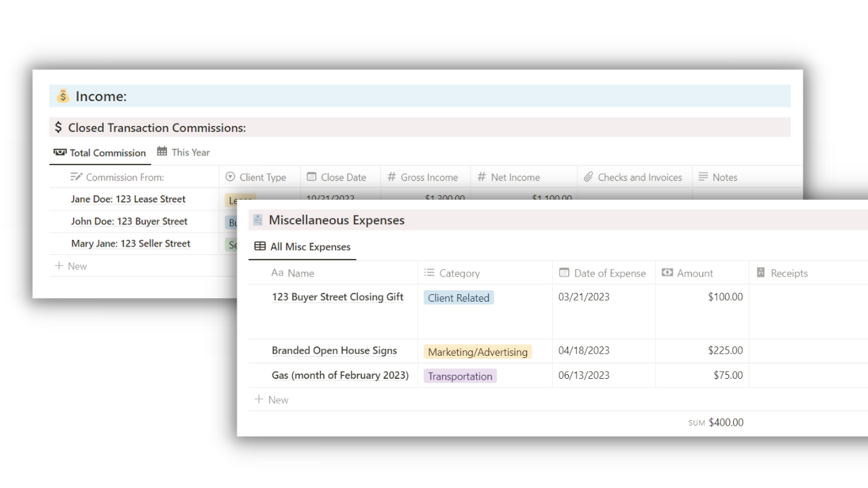Open the Notes column options
Image resolution: width=868 pixels, height=488 pixels.
pyautogui.click(x=717, y=177)
